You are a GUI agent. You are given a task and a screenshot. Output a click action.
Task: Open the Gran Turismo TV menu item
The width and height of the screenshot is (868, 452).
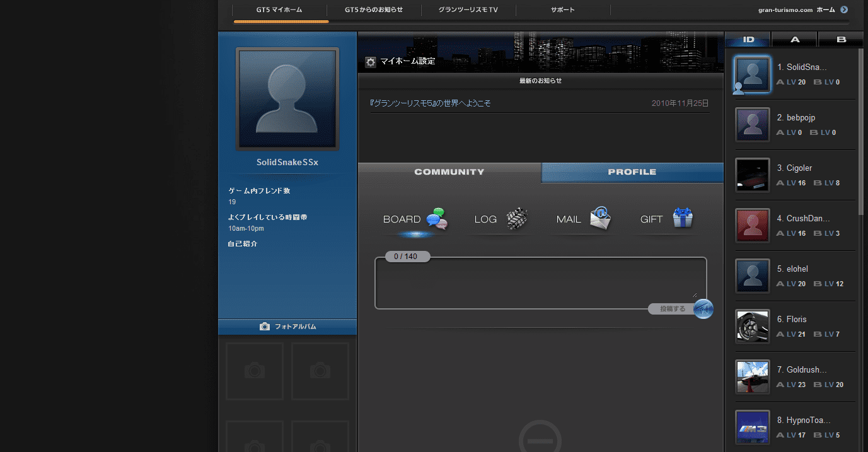click(x=468, y=10)
